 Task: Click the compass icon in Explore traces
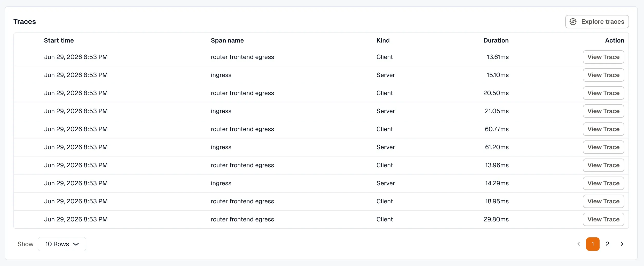click(x=573, y=22)
